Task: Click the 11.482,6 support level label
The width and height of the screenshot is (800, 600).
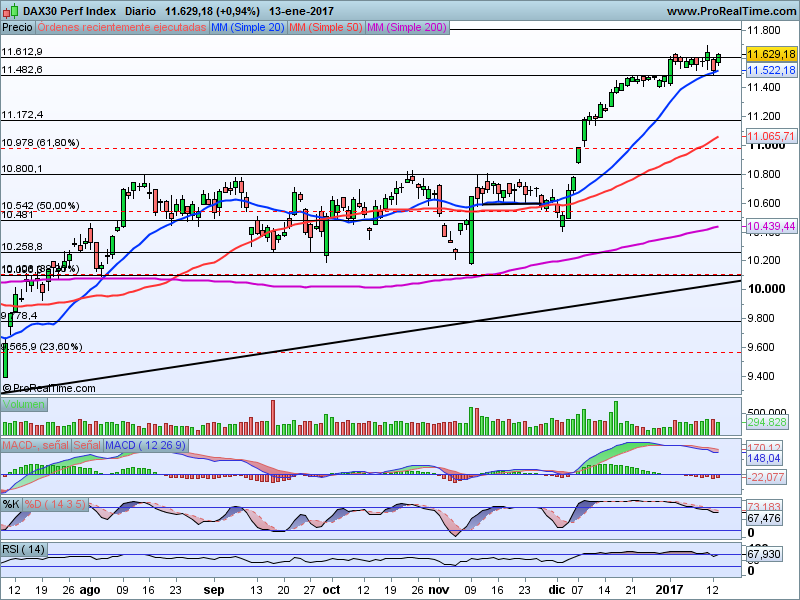Action: (22, 69)
